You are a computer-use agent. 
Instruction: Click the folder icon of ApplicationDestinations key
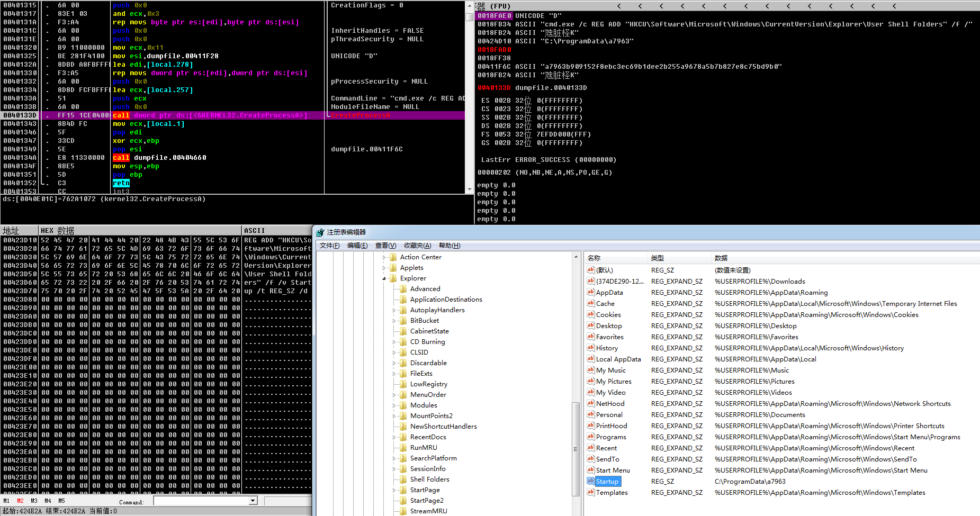(403, 299)
